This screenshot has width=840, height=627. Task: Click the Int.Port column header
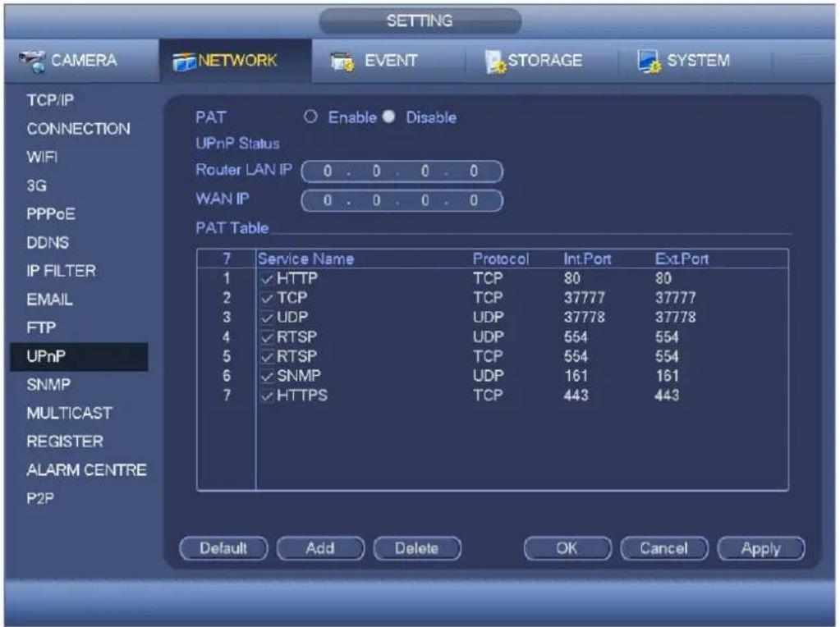coord(587,259)
